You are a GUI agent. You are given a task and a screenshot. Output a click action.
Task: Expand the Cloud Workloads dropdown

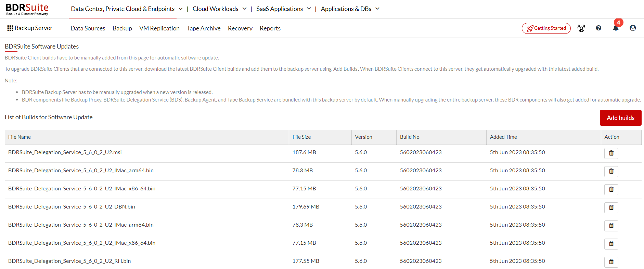tap(244, 9)
